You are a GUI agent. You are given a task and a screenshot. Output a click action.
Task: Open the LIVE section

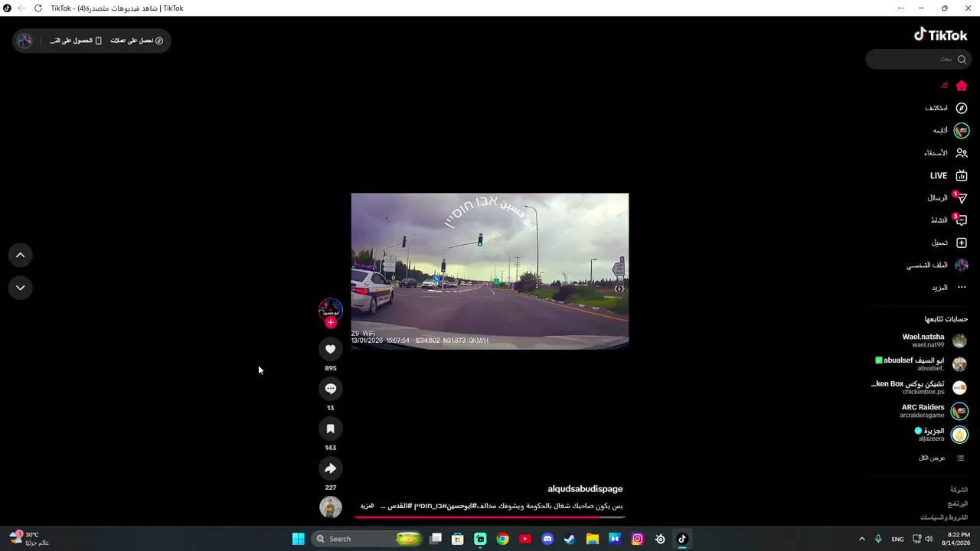(949, 175)
